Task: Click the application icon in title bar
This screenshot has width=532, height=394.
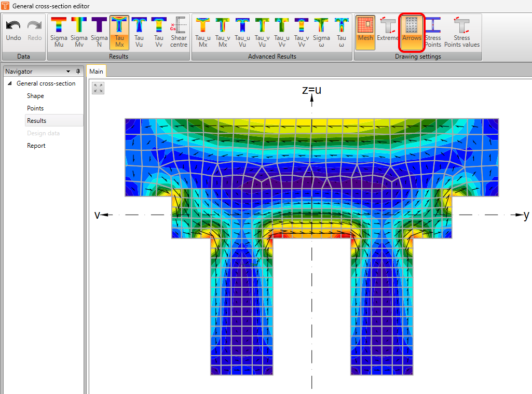Action: (5, 6)
